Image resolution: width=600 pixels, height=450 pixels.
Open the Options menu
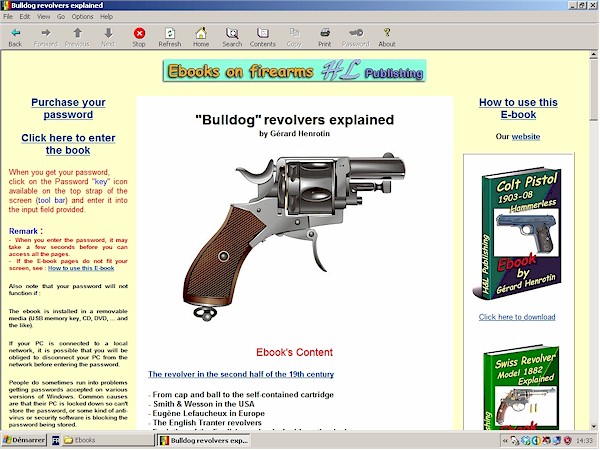coord(83,17)
